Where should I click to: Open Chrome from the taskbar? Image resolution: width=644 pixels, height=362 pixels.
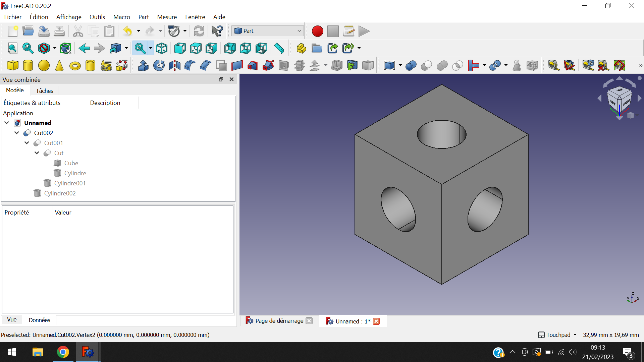tap(63, 352)
